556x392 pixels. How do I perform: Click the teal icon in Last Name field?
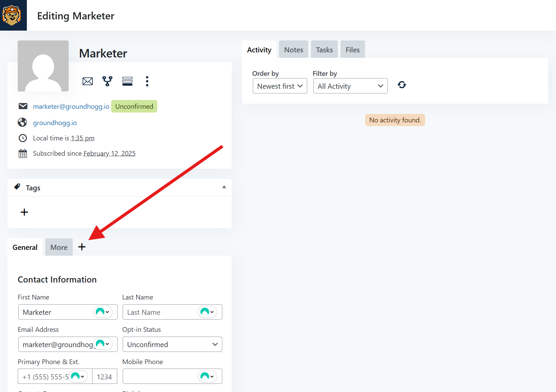(x=207, y=312)
